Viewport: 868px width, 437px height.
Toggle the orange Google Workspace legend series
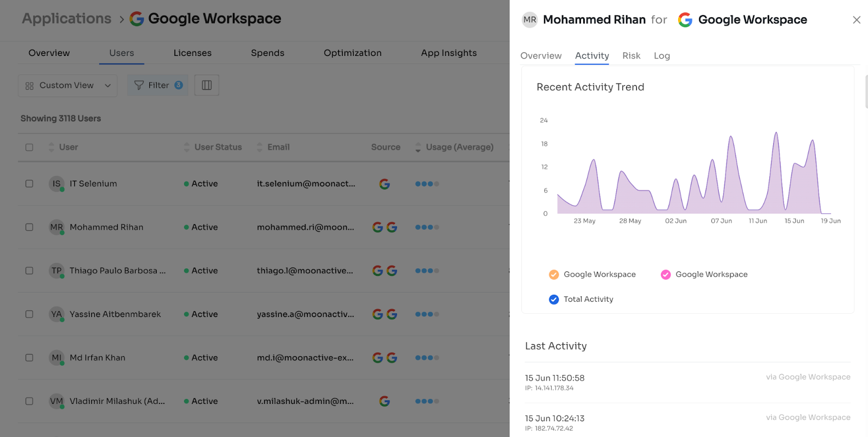tap(554, 275)
